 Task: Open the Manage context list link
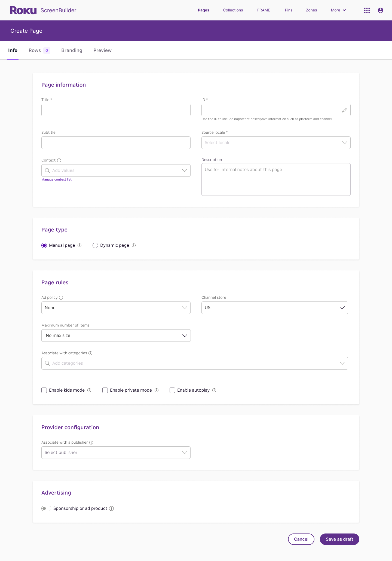click(x=56, y=180)
